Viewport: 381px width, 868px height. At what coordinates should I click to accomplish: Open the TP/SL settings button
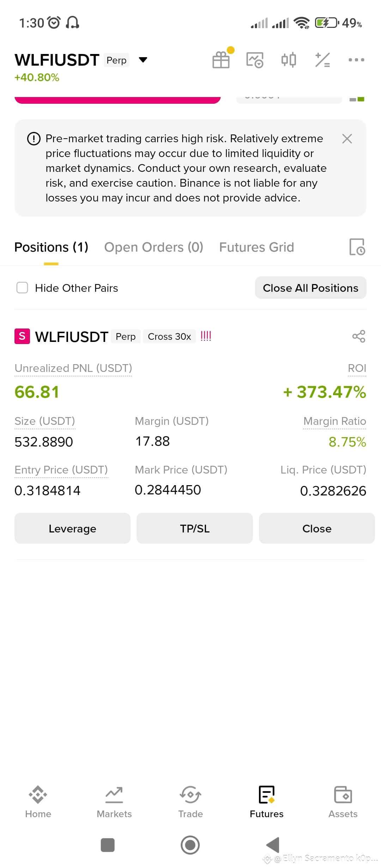pos(195,528)
